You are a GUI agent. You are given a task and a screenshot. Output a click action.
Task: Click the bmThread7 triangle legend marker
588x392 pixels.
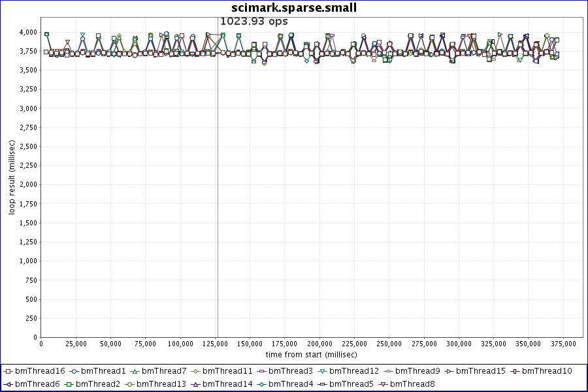[x=135, y=371]
